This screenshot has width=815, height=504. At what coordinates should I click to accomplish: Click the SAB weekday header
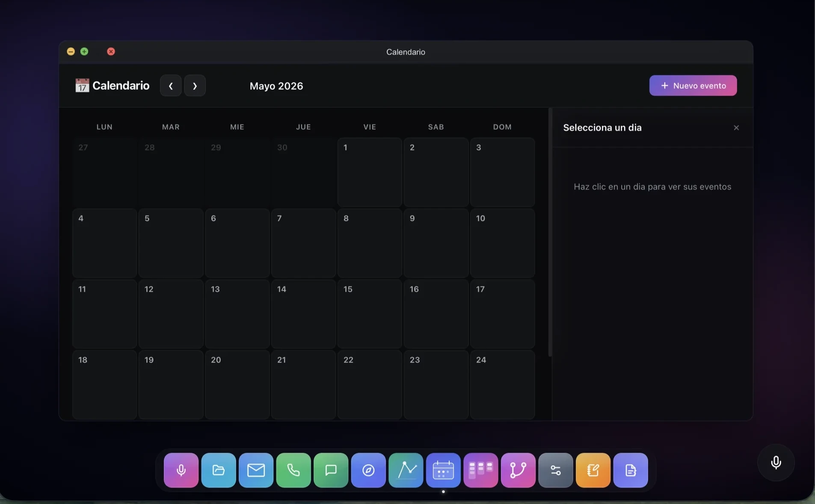tap(436, 127)
